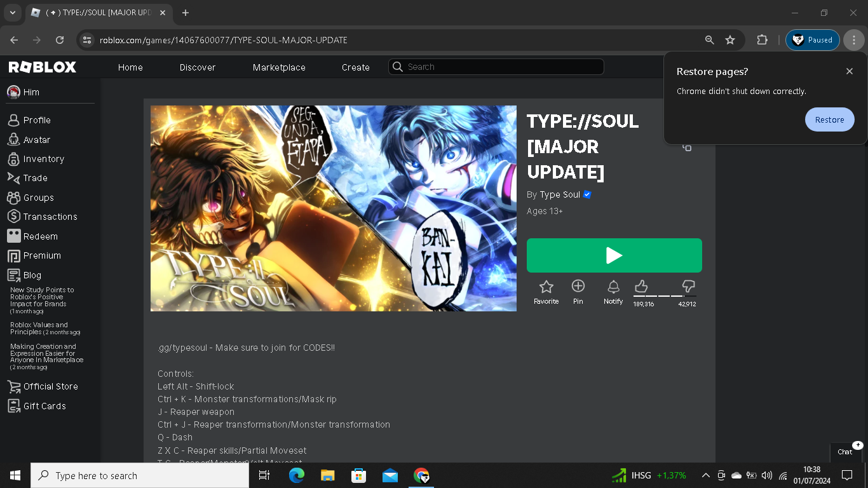Viewport: 868px width, 488px height.
Task: Open the Avatar sidebar icon
Action: (x=13, y=140)
